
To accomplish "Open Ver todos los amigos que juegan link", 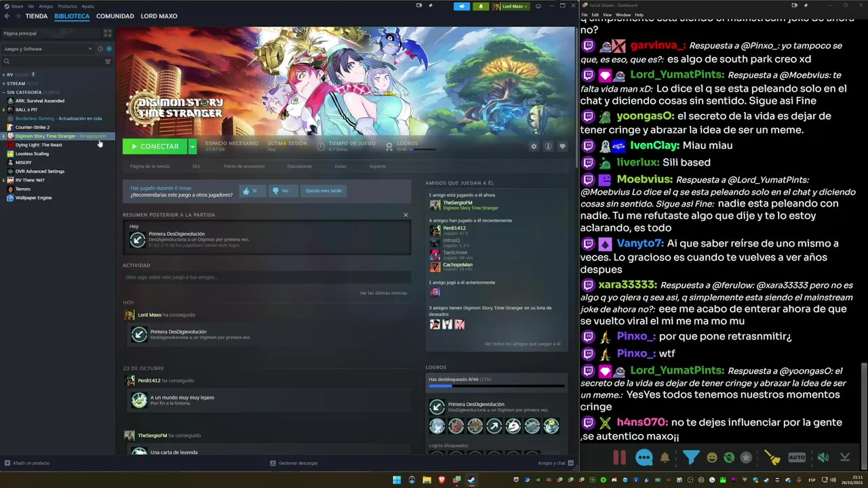I will pos(522,344).
